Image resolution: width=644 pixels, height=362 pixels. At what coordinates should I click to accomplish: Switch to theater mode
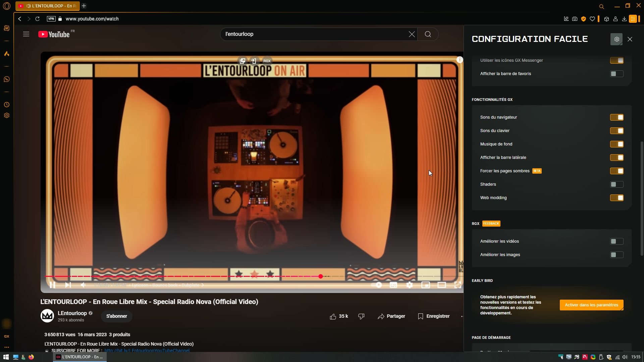click(x=442, y=285)
